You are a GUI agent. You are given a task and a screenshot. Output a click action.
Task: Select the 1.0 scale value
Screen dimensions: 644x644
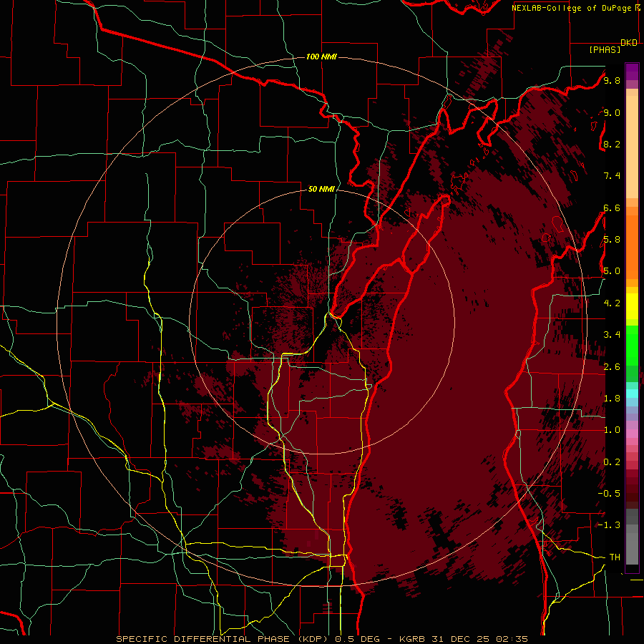[612, 430]
